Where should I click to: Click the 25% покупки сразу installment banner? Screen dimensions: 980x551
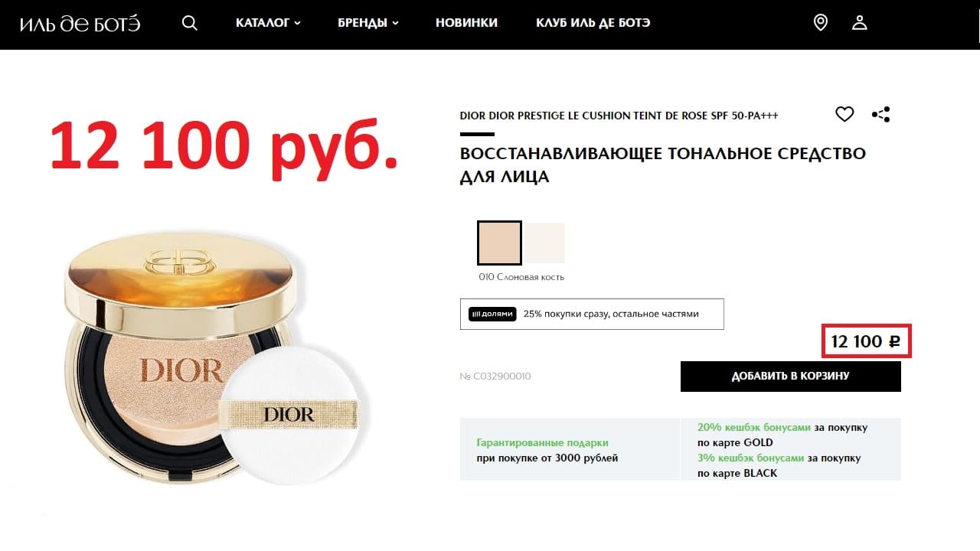coord(592,314)
